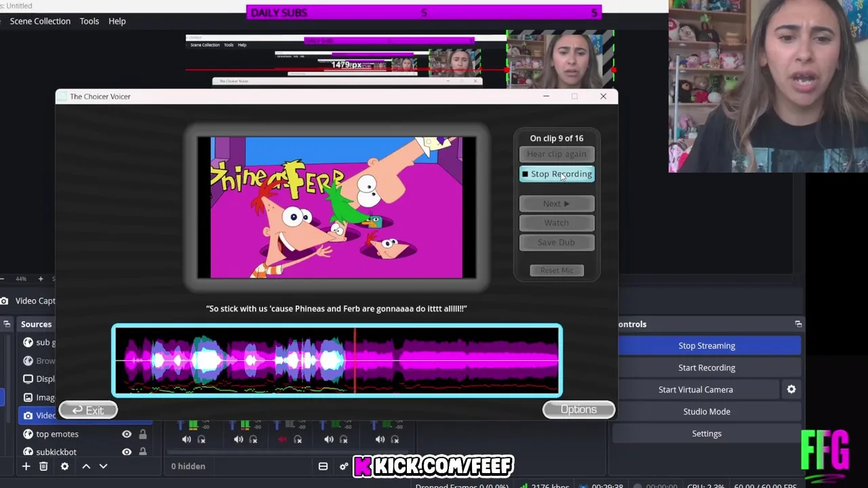Go to the Next clip
Screen dimensions: 868x488
pos(557,203)
